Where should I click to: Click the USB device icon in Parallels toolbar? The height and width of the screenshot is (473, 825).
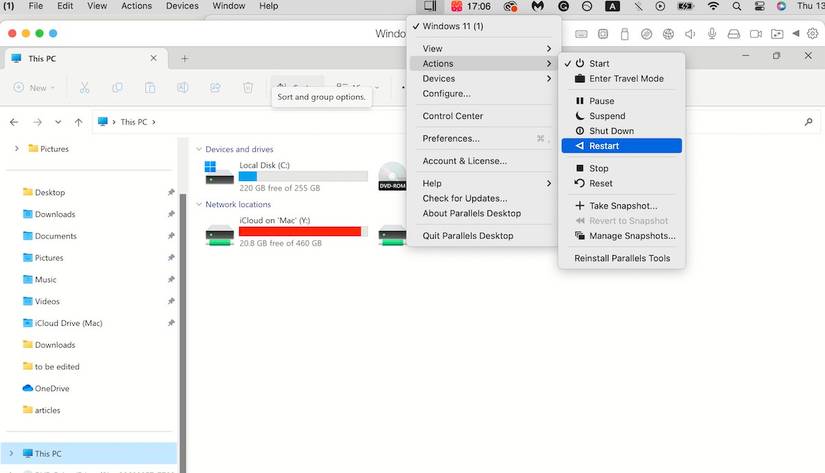click(x=625, y=34)
